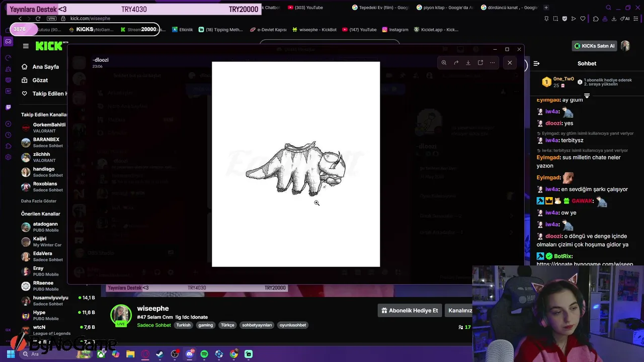This screenshot has width=644, height=362.
Task: Open Xbox app from taskbar
Action: click(x=101, y=354)
